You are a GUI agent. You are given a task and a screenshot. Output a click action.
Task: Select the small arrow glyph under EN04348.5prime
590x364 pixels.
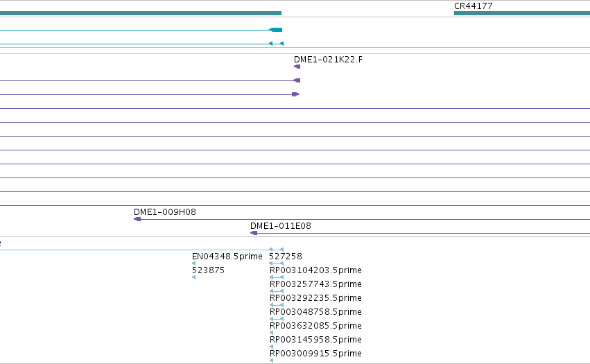[194, 263]
